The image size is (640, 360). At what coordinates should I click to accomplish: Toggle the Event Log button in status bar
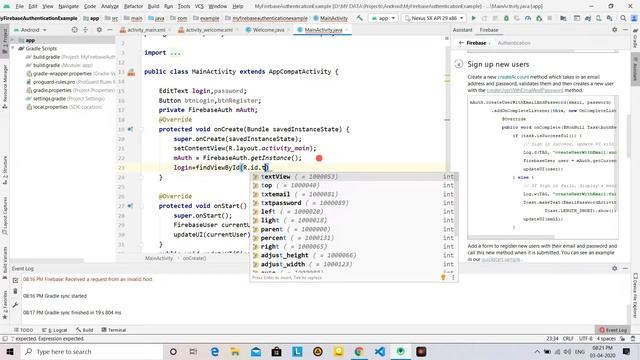tap(613, 330)
